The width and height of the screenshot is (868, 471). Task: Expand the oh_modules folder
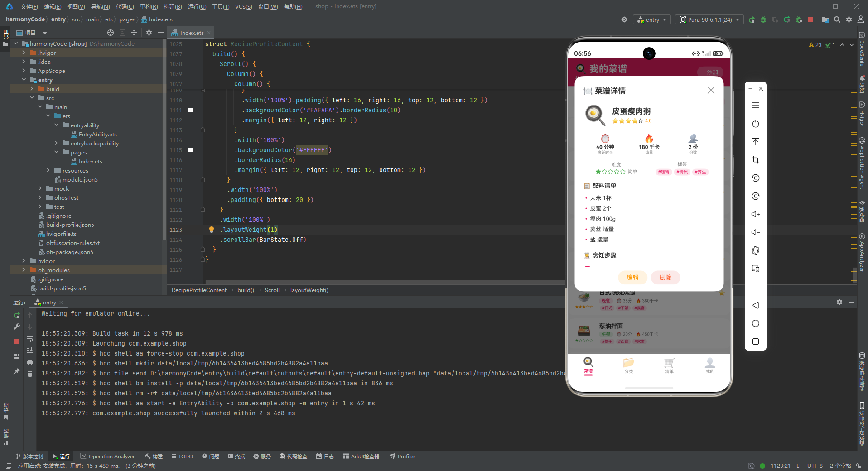tap(24, 270)
